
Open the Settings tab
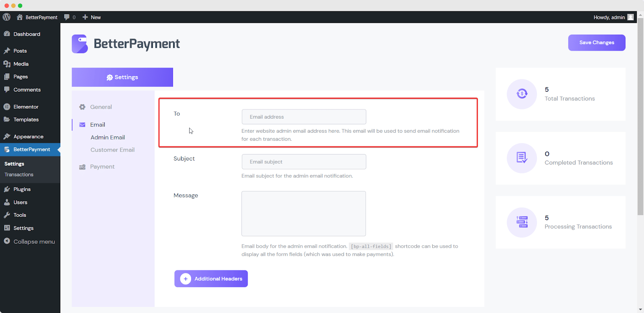[122, 77]
